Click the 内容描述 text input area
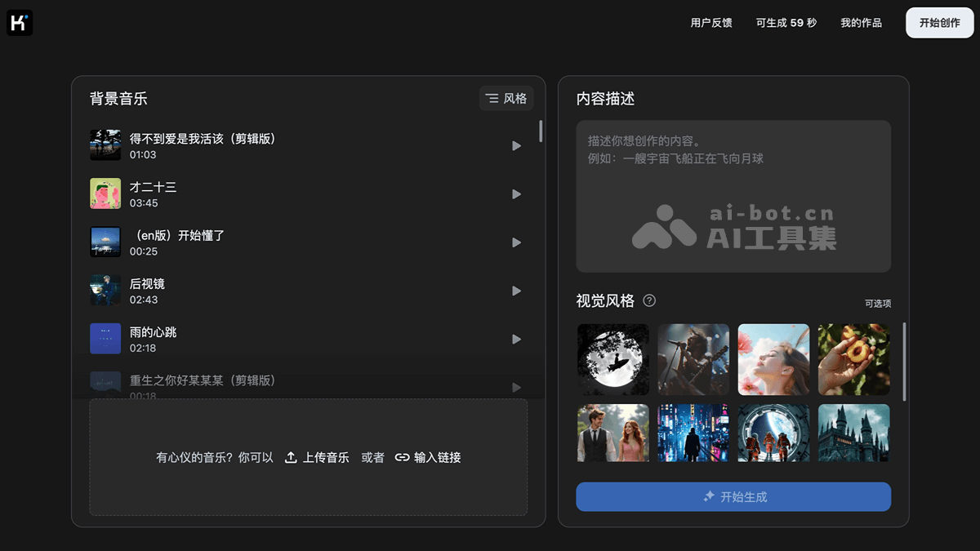This screenshot has height=551, width=980. (733, 196)
